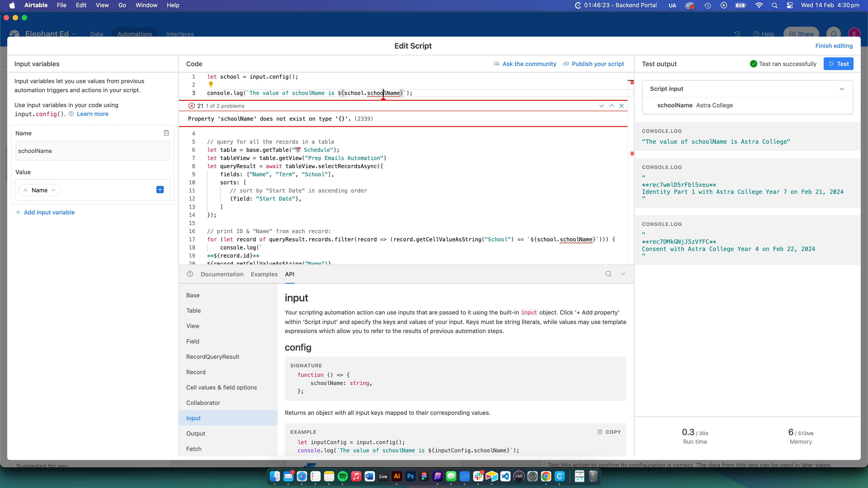Open Finder from the dock
Viewport: 868px width, 488px height.
pyautogui.click(x=275, y=476)
